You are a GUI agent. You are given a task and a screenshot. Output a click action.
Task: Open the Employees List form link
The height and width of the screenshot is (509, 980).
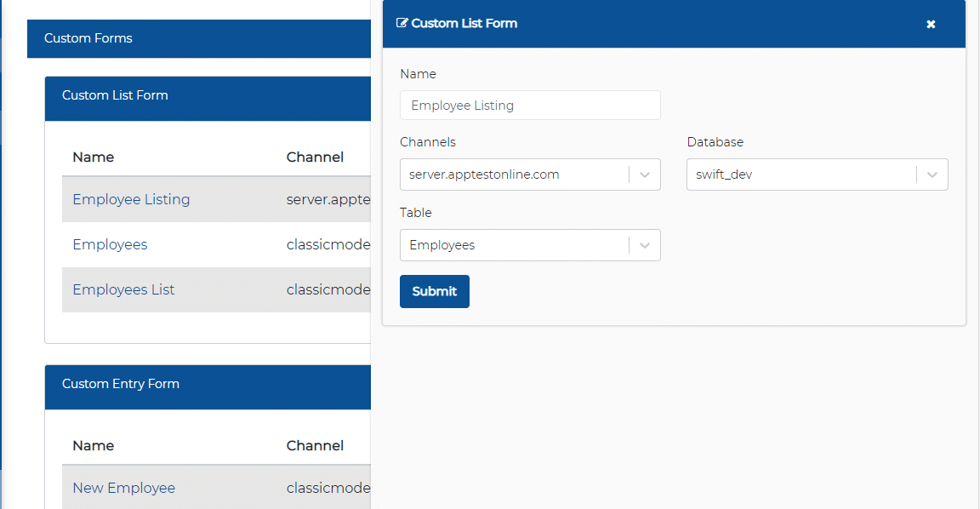(x=123, y=289)
